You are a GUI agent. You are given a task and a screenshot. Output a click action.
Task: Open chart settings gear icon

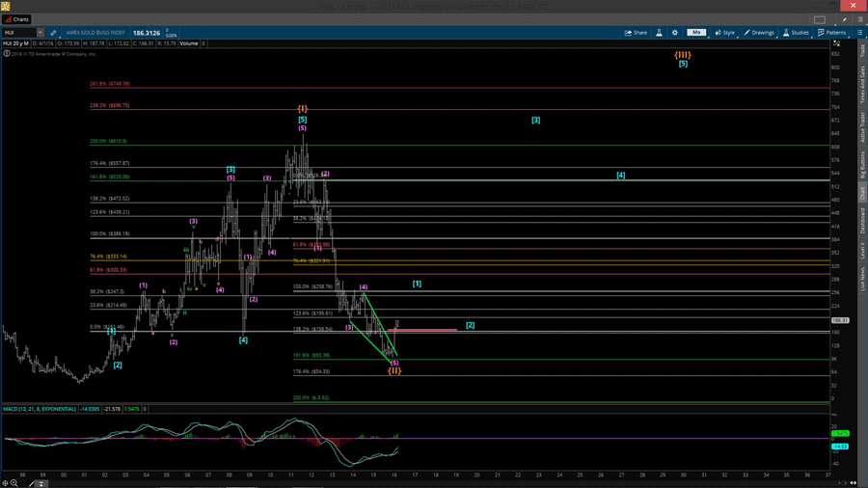click(675, 33)
